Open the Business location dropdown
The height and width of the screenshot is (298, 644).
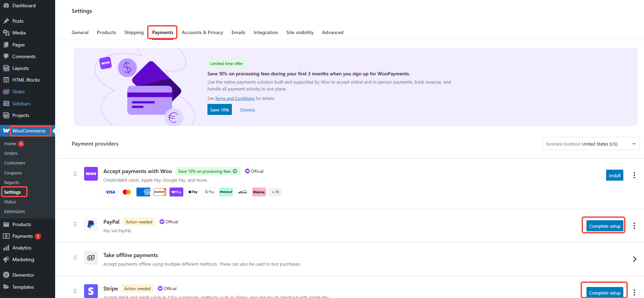point(591,144)
